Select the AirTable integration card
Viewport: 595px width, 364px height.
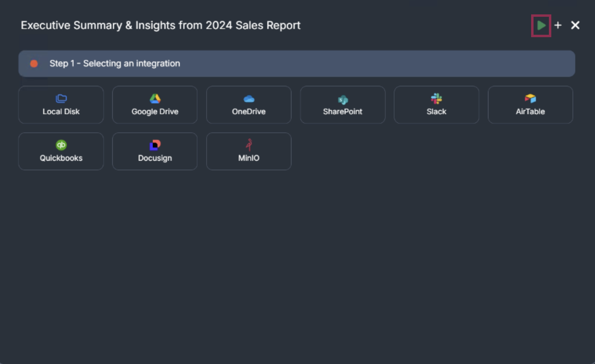point(530,105)
